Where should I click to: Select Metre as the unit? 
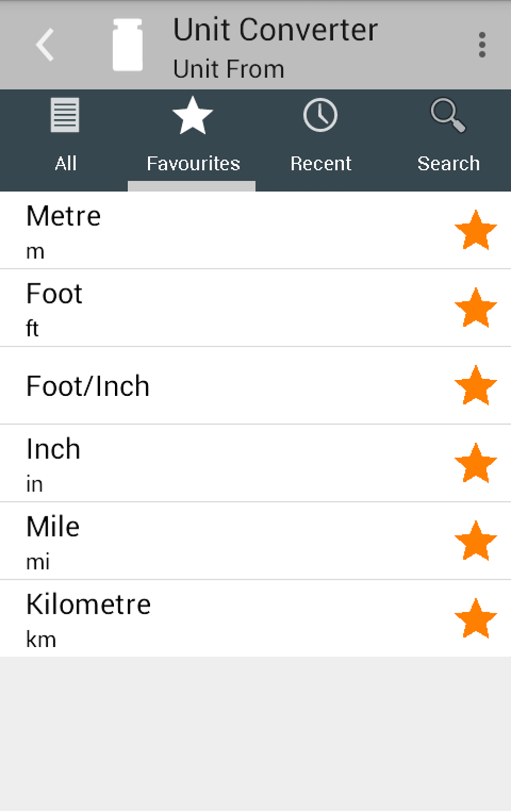[x=200, y=230]
